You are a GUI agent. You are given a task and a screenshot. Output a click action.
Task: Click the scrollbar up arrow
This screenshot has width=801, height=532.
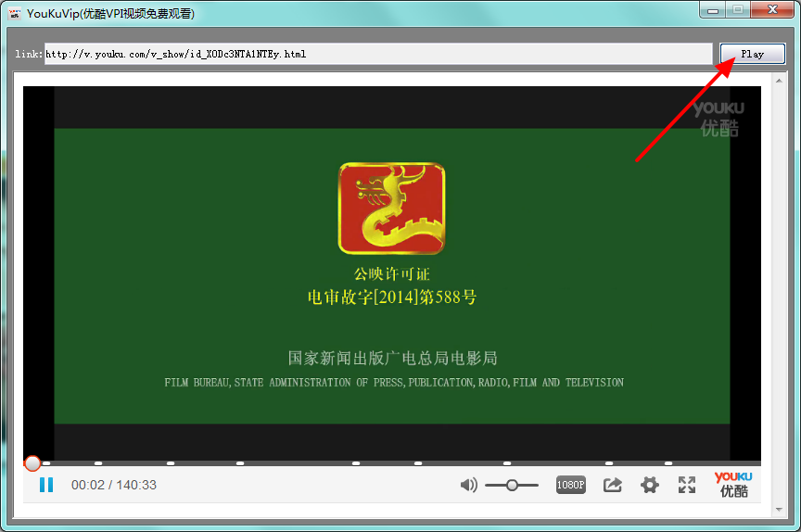[779, 81]
